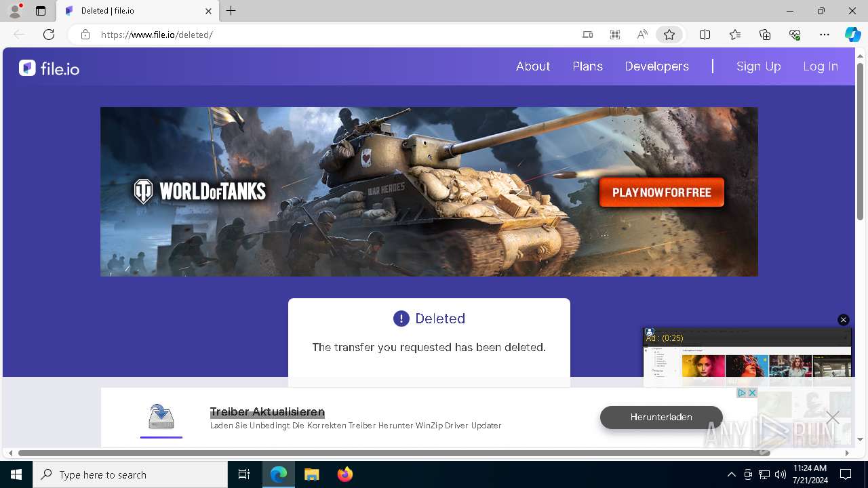Viewport: 868px width, 488px height.
Task: Open volume control in tray
Action: [x=780, y=474]
